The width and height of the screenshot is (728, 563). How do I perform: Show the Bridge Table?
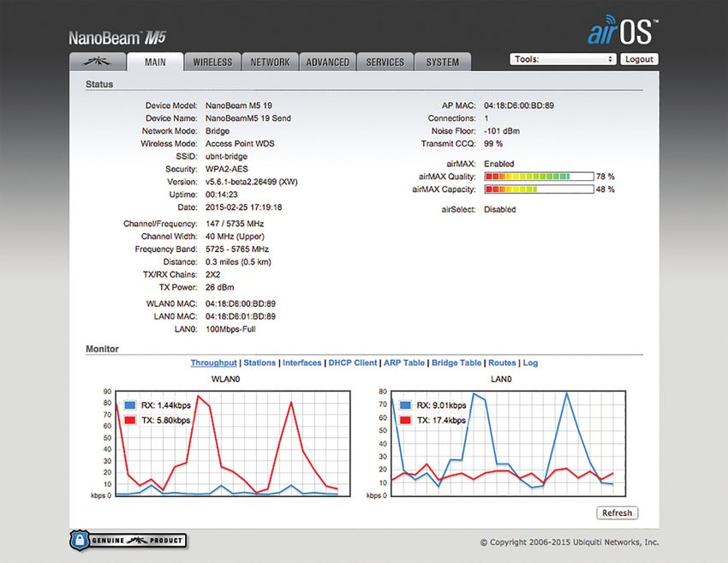[456, 362]
